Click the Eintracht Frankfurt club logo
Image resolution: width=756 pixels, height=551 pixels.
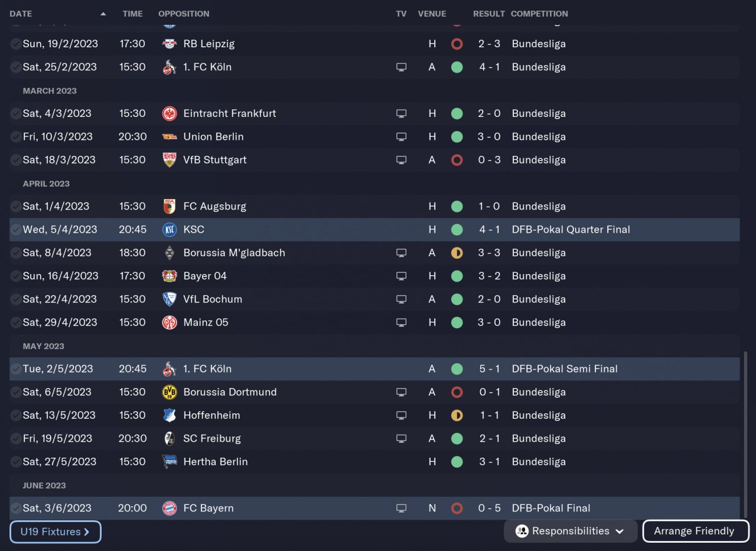[170, 113]
